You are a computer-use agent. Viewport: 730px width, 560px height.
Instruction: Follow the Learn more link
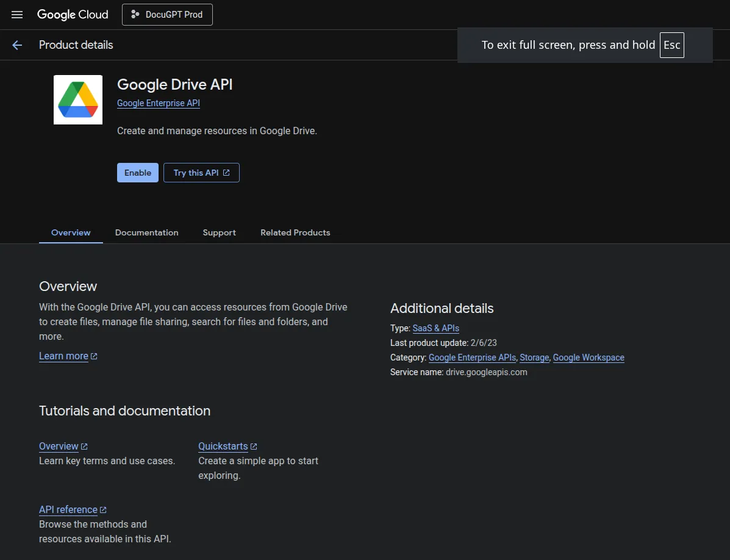point(68,356)
